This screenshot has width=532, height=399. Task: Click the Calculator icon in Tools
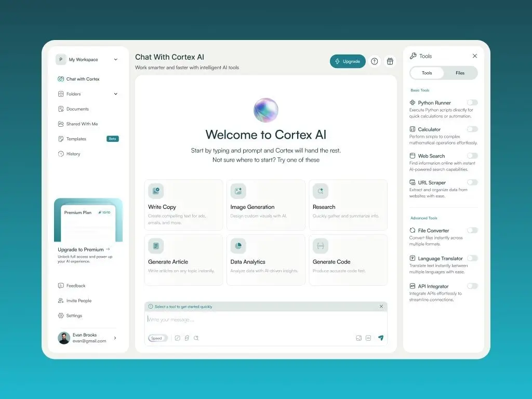click(413, 129)
